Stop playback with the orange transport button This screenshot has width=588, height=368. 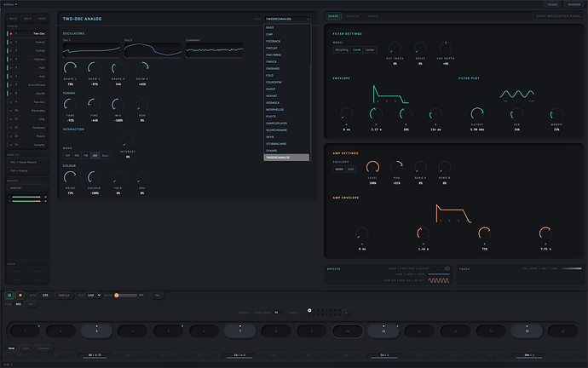[20, 296]
